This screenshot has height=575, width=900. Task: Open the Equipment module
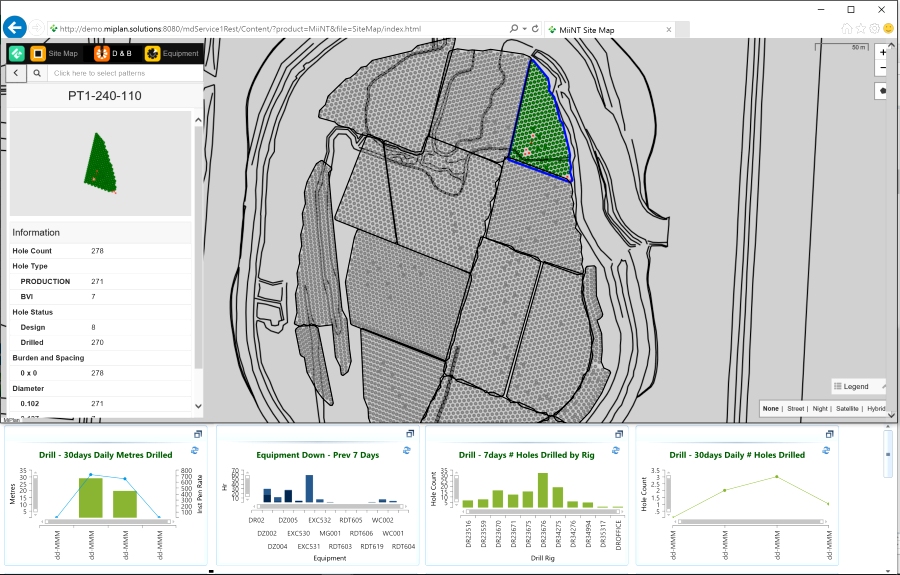(171, 53)
